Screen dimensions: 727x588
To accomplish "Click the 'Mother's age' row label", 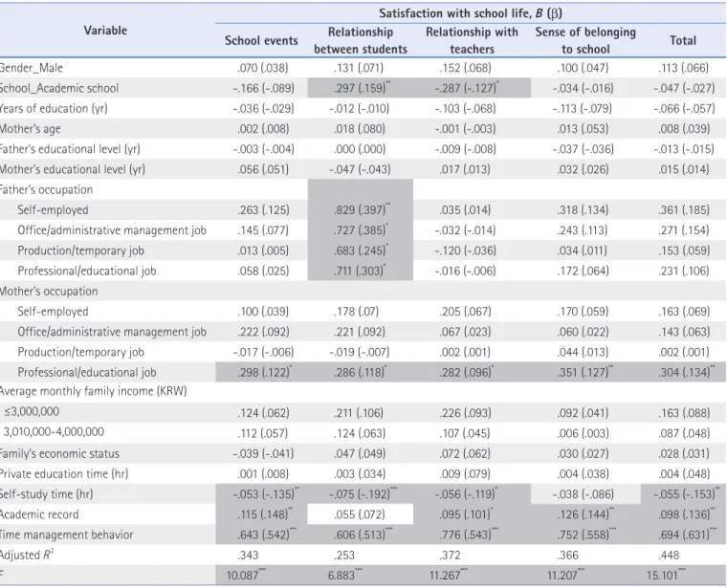I will point(31,129).
